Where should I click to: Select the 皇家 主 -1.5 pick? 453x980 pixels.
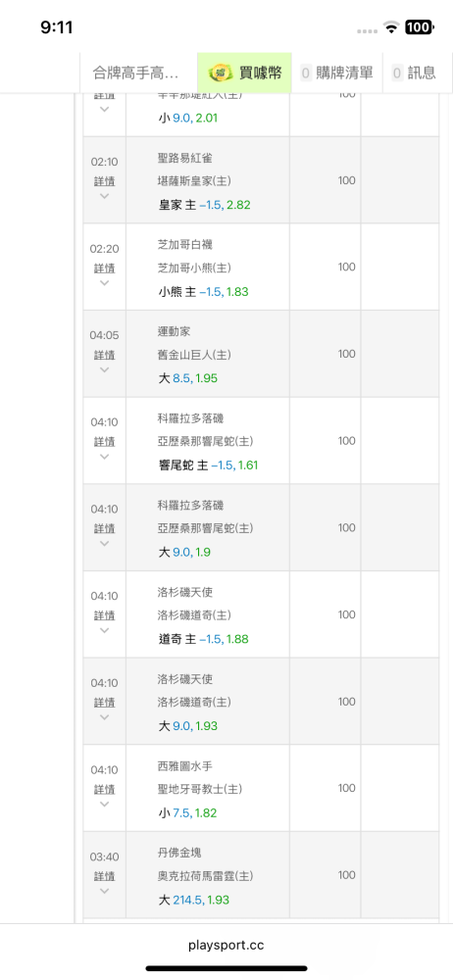click(x=204, y=205)
